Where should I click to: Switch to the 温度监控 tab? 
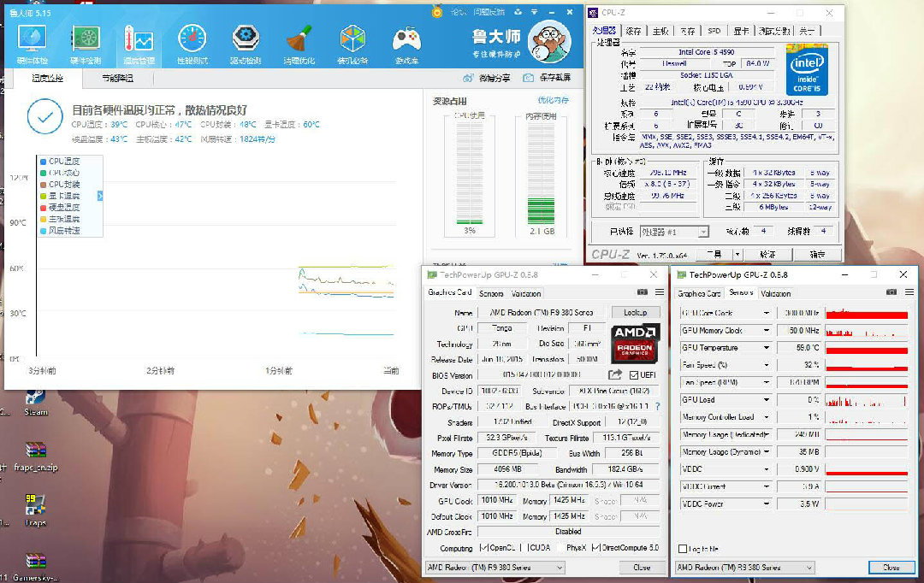click(47, 79)
